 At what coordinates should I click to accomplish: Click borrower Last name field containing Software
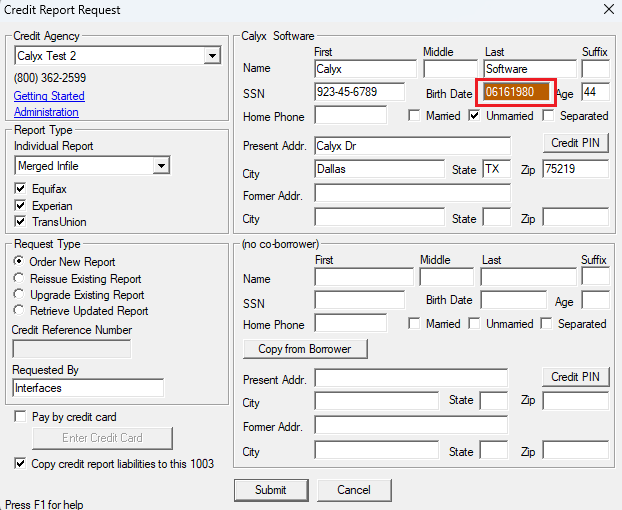point(530,69)
